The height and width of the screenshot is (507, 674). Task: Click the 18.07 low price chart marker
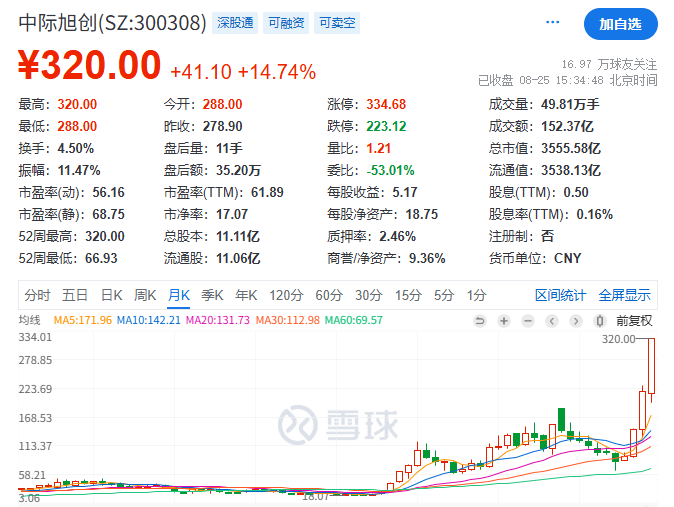[316, 497]
